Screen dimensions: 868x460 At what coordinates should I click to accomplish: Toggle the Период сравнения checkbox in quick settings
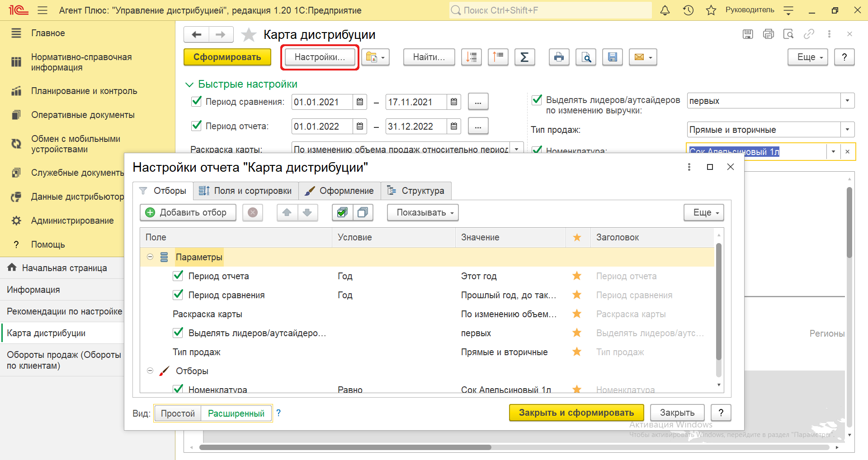click(197, 101)
